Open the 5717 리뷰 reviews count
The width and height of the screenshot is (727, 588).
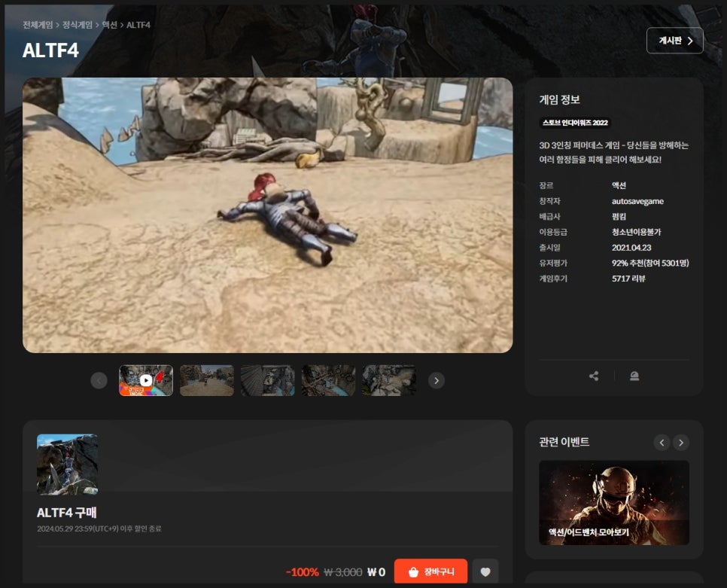click(x=628, y=279)
